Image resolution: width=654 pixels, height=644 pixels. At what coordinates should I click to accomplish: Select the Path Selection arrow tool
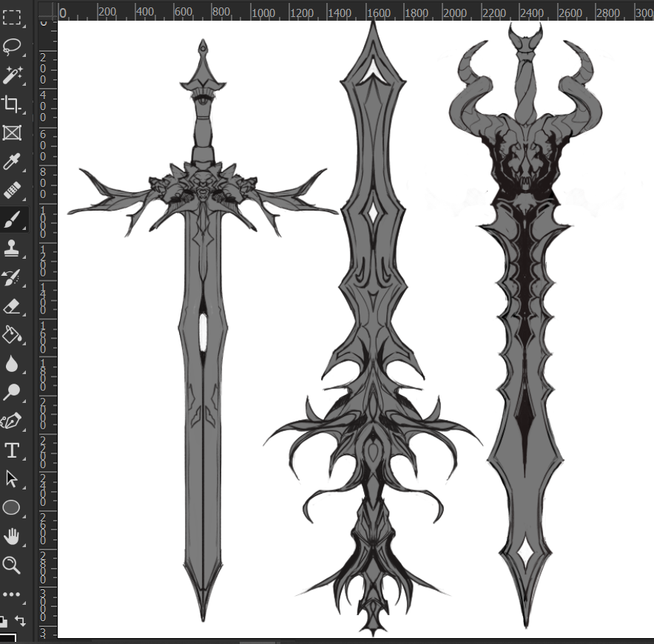[x=12, y=478]
